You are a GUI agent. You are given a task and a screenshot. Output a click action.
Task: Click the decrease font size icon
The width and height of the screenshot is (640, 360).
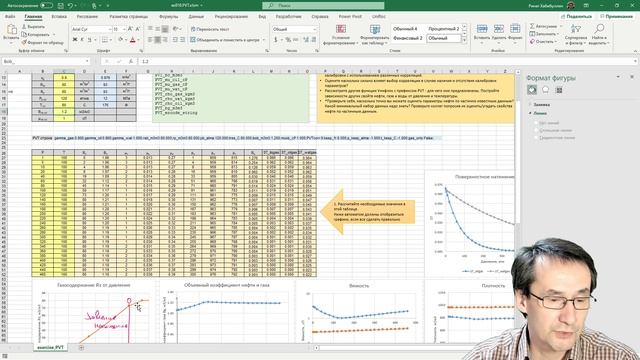click(138, 29)
